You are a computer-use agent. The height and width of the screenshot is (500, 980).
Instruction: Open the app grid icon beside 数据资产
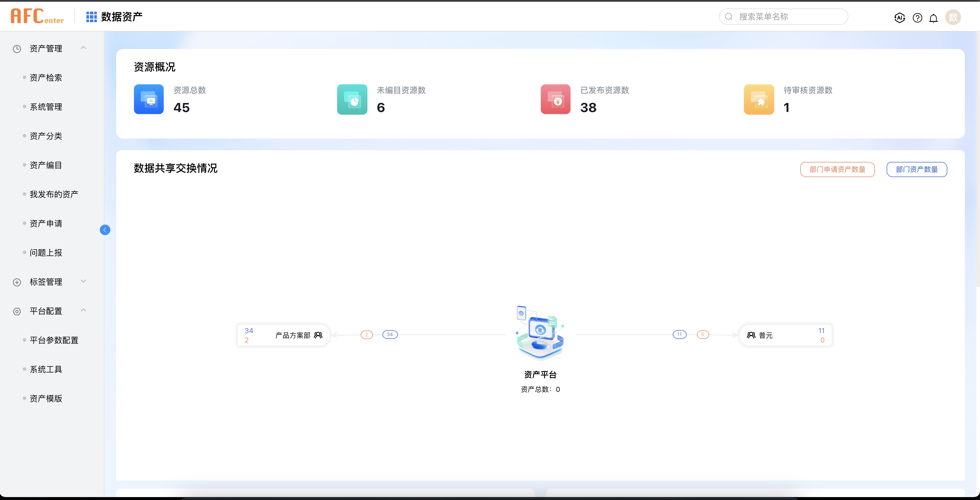pyautogui.click(x=91, y=17)
